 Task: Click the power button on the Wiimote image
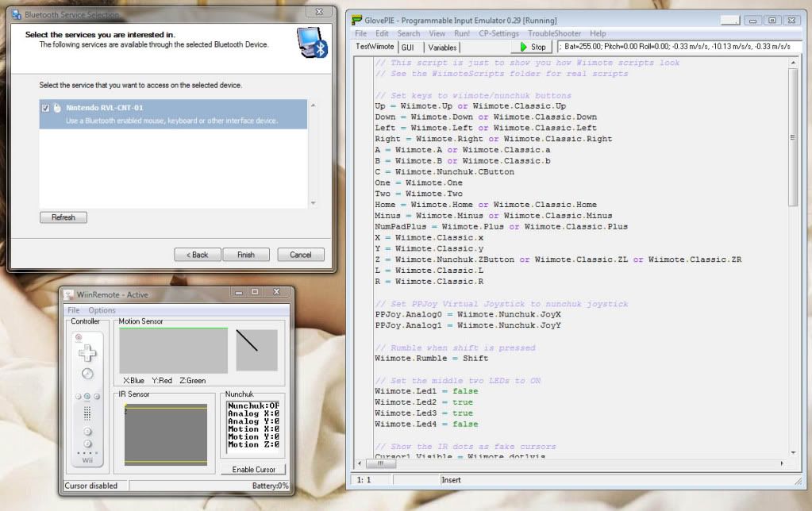[79, 337]
